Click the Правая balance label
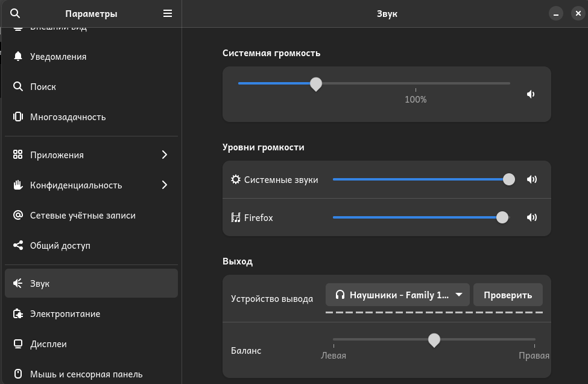 (534, 356)
